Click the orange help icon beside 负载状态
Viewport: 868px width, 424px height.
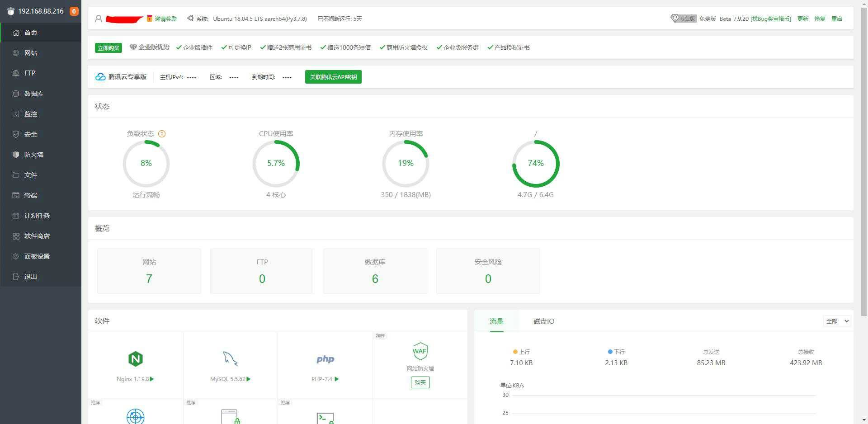(x=162, y=134)
